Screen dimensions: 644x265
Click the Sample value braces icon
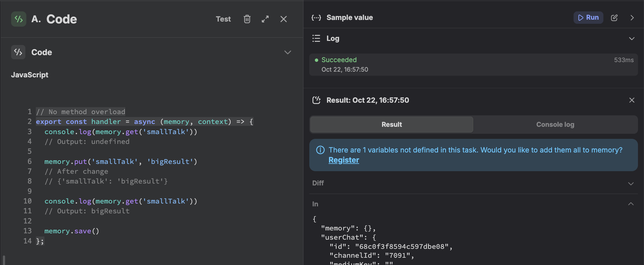tap(316, 18)
